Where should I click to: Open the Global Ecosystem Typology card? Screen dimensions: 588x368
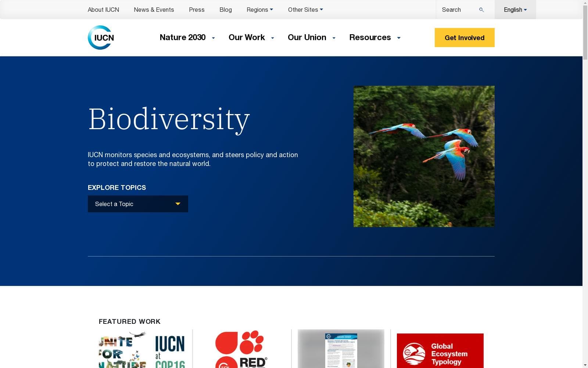click(x=440, y=350)
